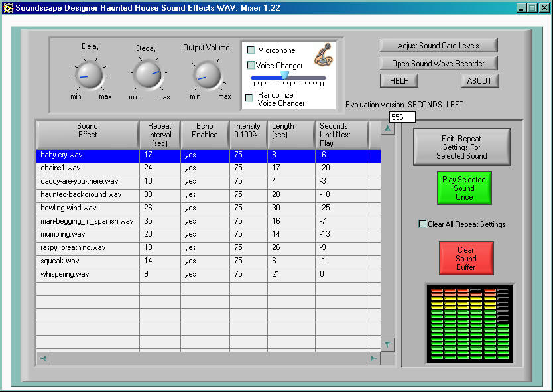The width and height of the screenshot is (553, 392).
Task: Click the microphone icon in options panel
Action: 323,55
